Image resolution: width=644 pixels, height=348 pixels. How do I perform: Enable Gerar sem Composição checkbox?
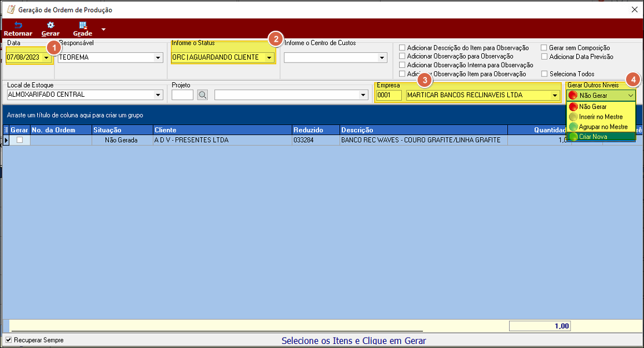coord(544,47)
